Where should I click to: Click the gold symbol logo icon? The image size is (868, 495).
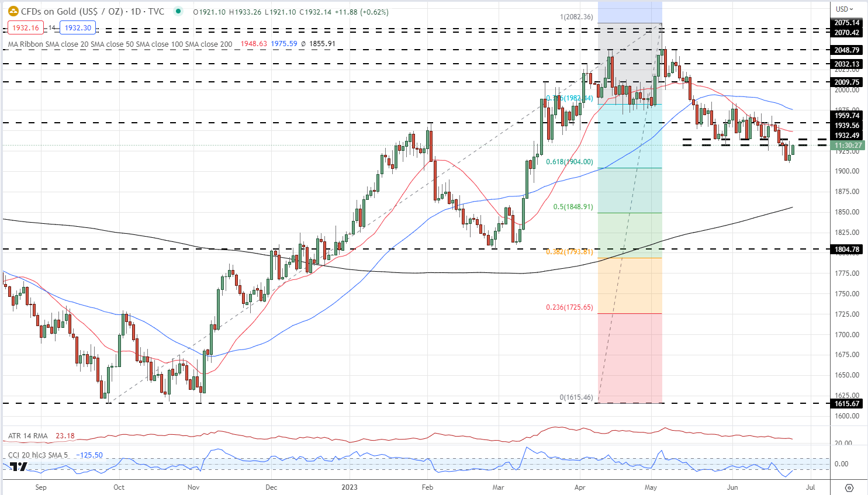(x=13, y=11)
